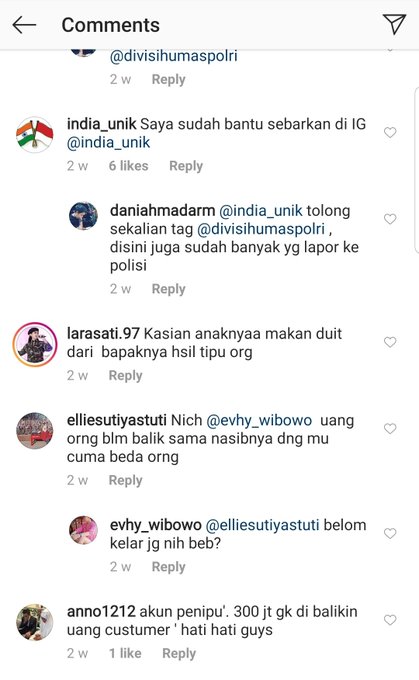This screenshot has width=419, height=680.
Task: Open elliesutiyastuti username profile
Action: click(117, 420)
